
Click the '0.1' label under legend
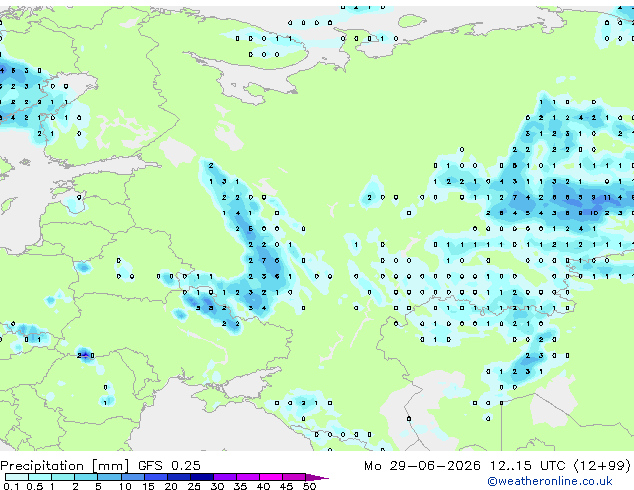(x=11, y=486)
